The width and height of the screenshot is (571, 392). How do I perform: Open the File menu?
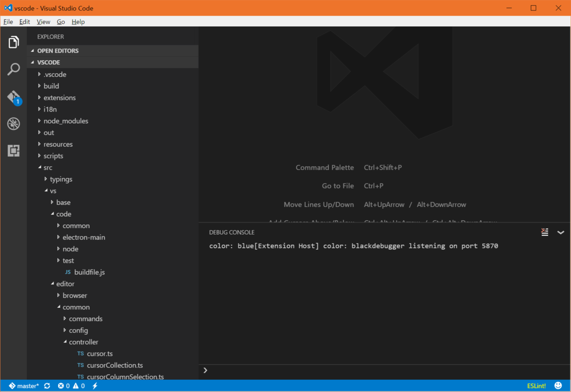(x=8, y=22)
